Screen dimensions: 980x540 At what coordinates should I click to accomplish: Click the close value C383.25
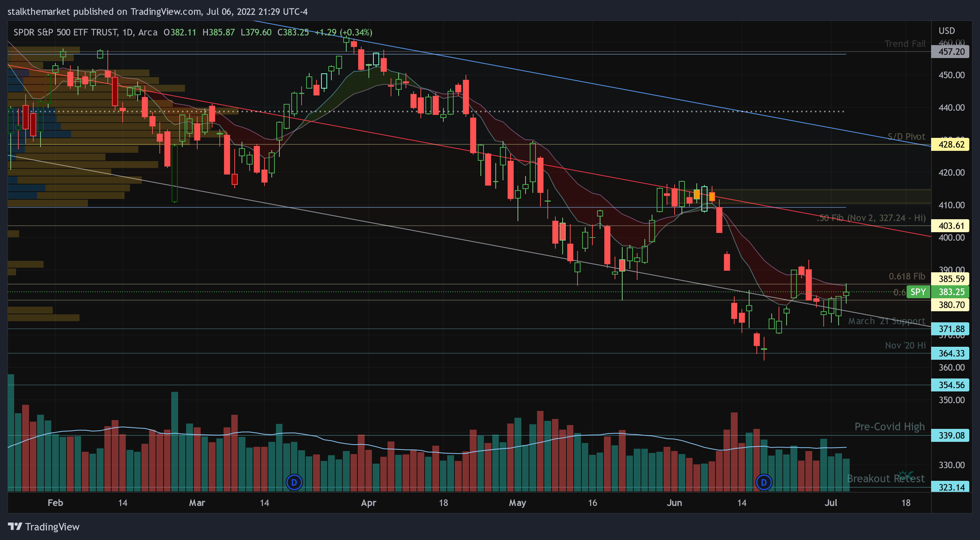tap(293, 32)
